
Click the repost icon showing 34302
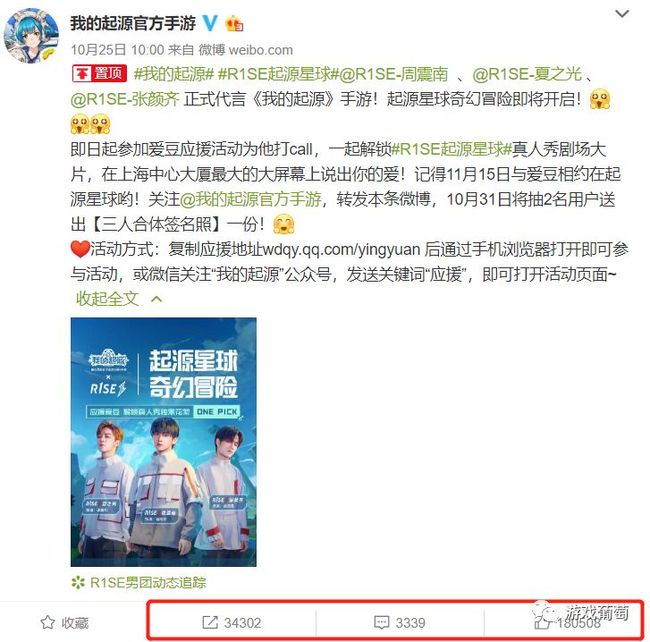pos(210,622)
